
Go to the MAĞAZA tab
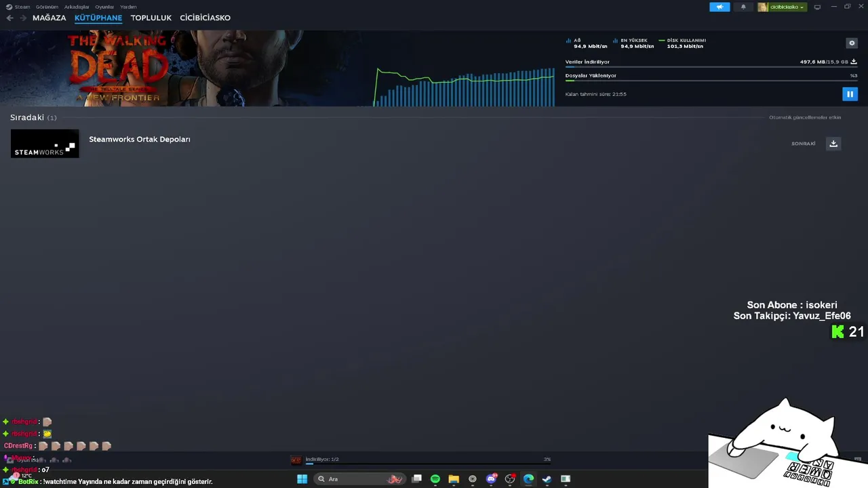(50, 18)
